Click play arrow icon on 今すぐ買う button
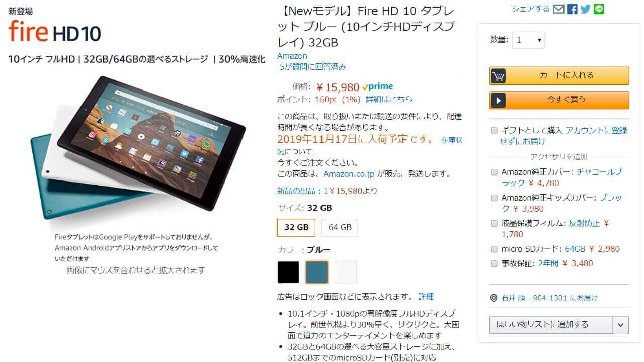 pyautogui.click(x=498, y=100)
